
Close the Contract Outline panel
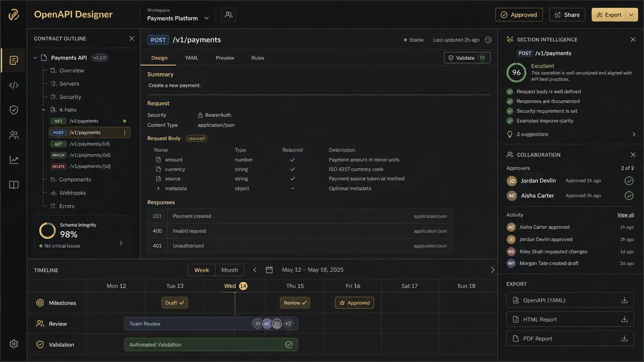(x=131, y=39)
